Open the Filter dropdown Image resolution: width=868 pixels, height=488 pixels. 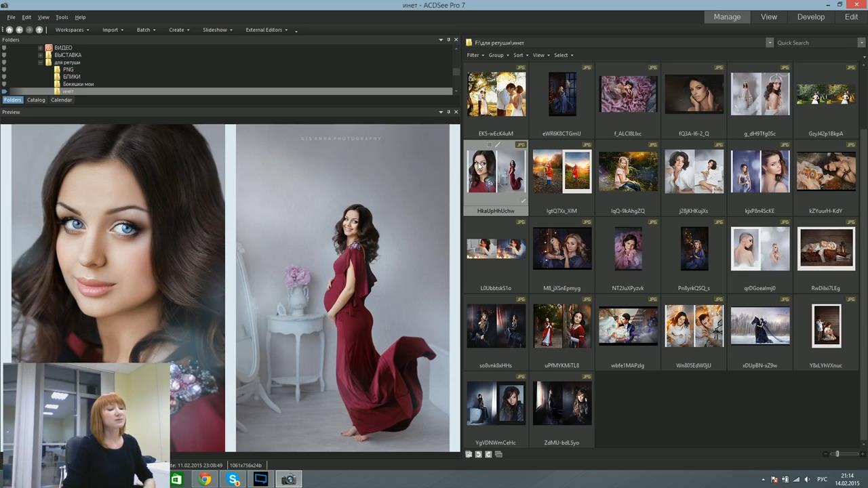[x=475, y=55]
